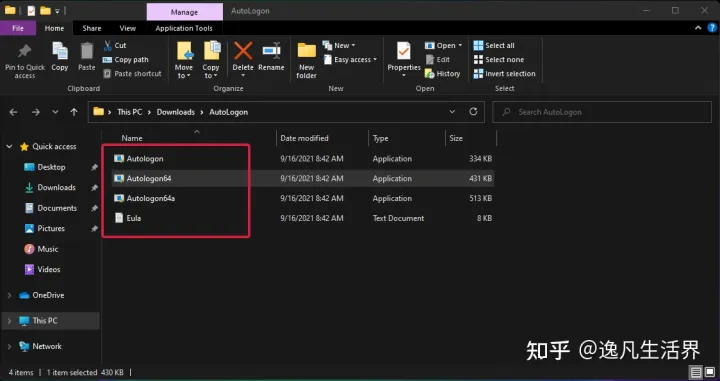Click the Rename icon
Screen dimensions: 720x381
click(x=271, y=51)
